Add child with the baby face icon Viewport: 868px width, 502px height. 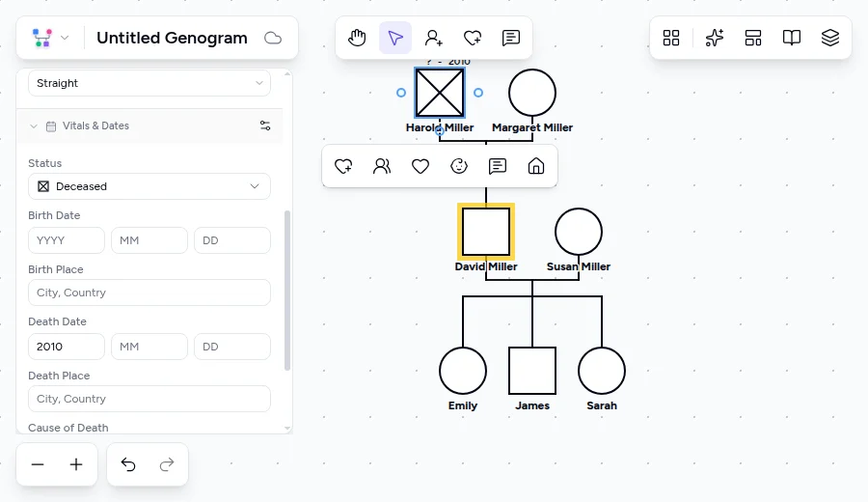459,166
